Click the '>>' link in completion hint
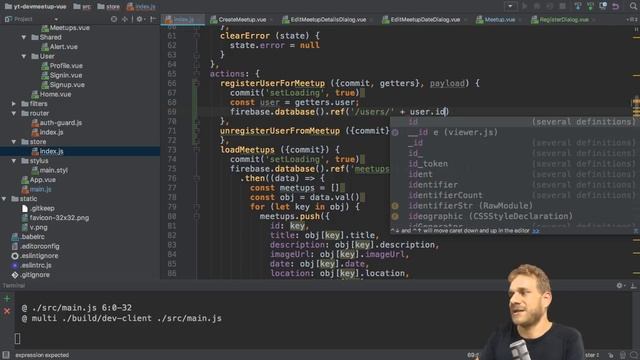 [536, 231]
